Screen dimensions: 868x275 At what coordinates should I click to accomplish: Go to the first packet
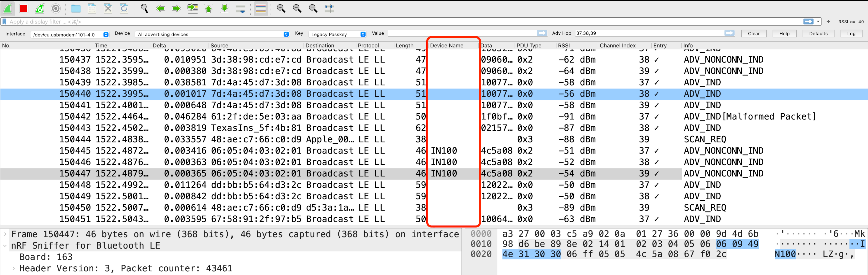click(208, 8)
